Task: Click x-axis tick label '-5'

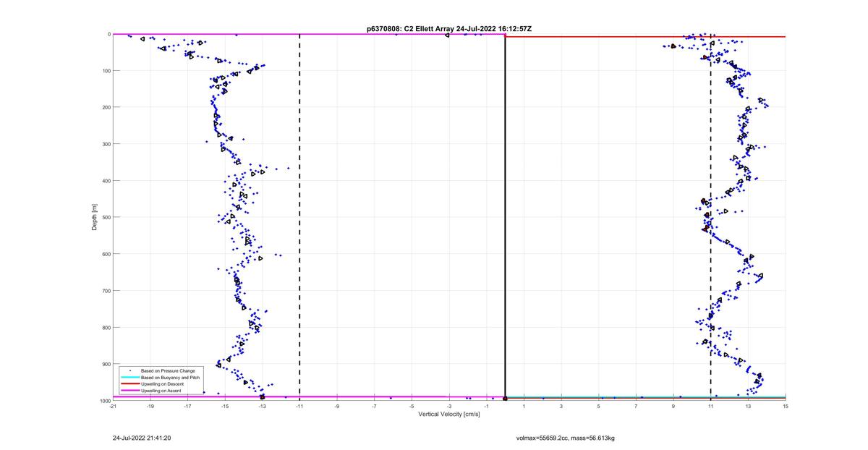Action: tap(412, 407)
